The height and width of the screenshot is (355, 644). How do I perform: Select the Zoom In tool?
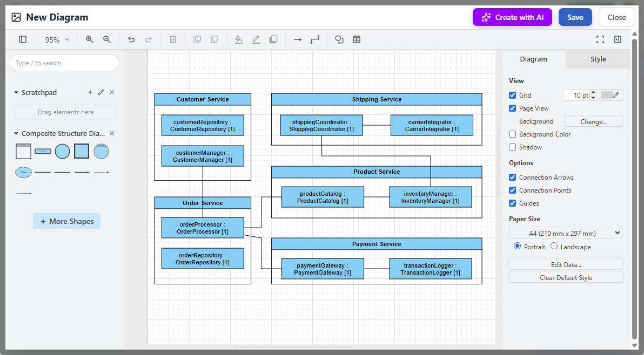click(89, 39)
